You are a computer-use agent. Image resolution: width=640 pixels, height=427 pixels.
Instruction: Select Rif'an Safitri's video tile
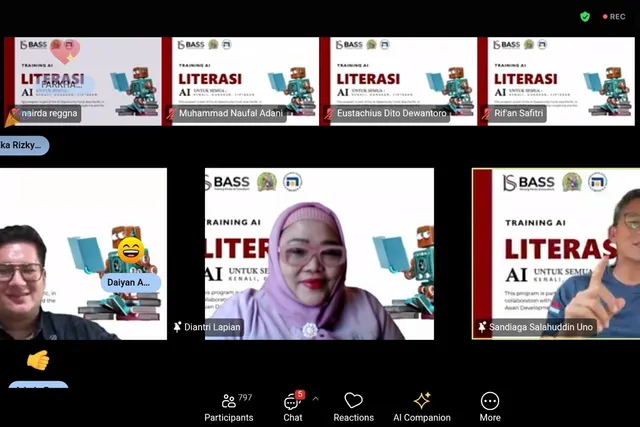pos(556,81)
